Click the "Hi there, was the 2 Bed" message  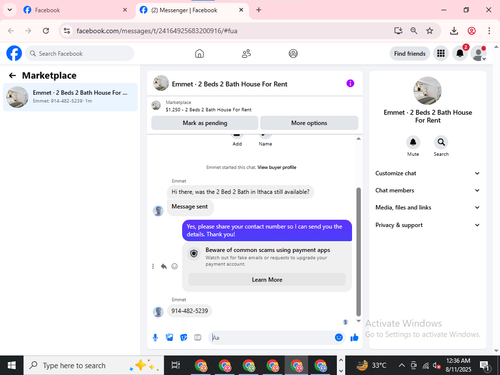pos(240,192)
